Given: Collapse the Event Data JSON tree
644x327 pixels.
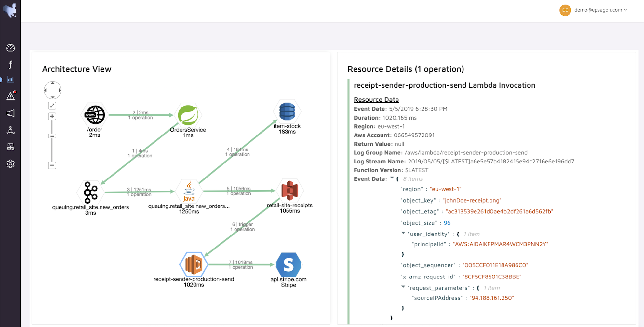Looking at the screenshot, I should tap(392, 178).
